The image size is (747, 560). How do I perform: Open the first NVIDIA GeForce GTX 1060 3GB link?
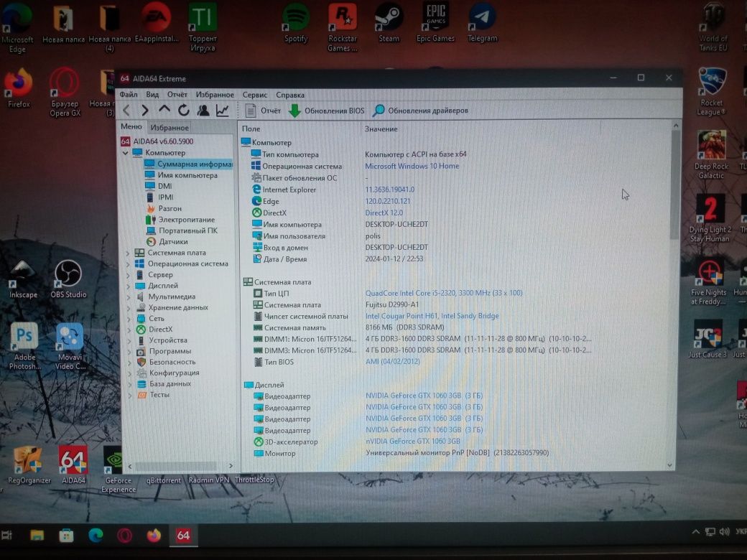click(x=424, y=396)
